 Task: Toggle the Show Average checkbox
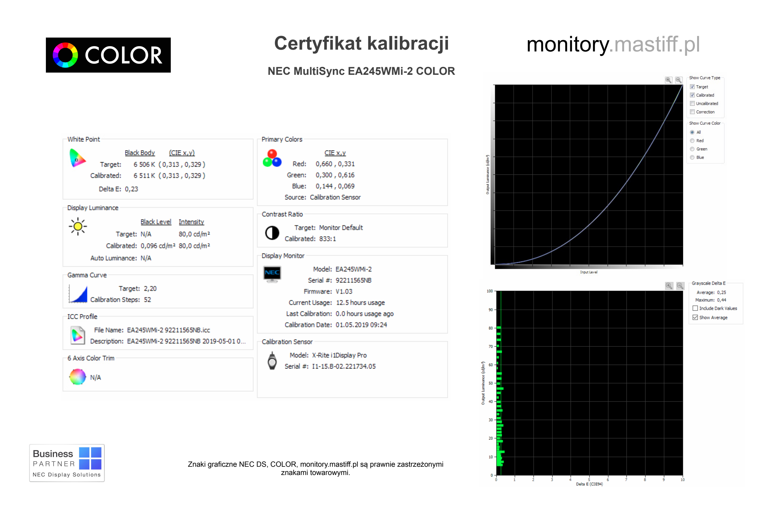coord(695,317)
